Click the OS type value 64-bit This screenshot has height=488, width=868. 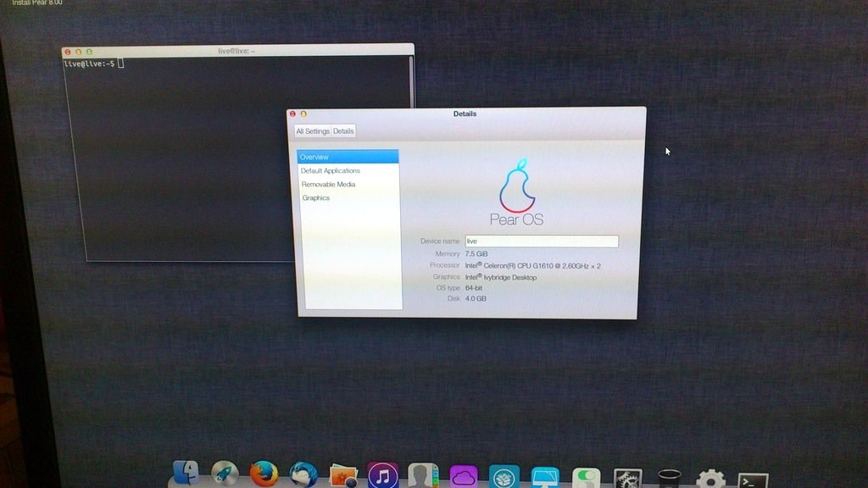coord(473,288)
